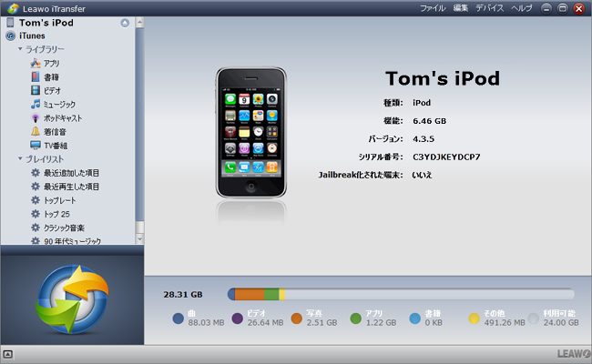Click the Tom's iPod heading in main panel

point(443,78)
